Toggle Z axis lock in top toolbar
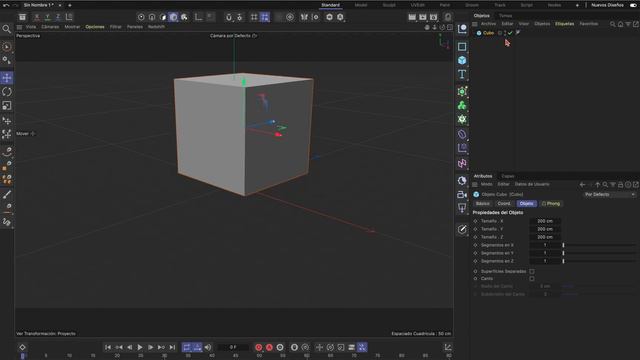 coord(58,17)
